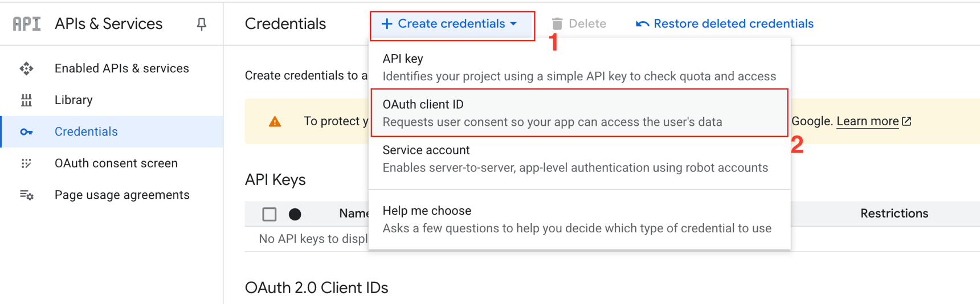Open the Learn more link
The image size is (980, 304).
coord(867,121)
